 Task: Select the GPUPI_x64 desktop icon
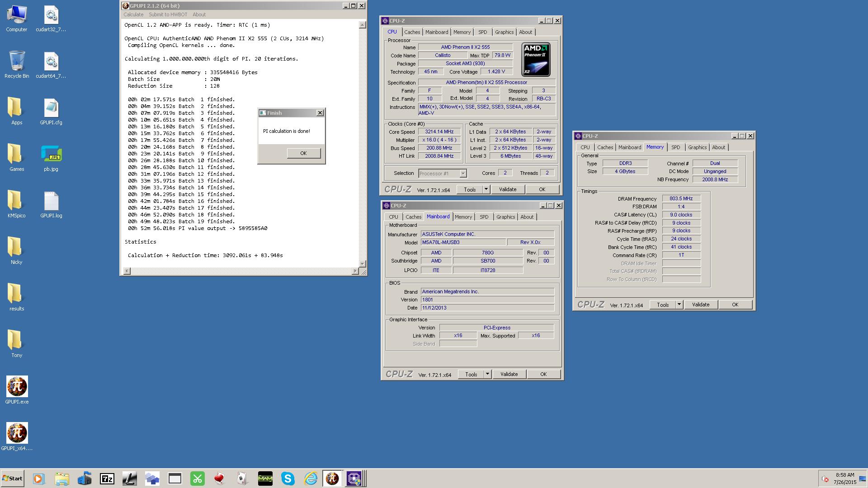(17, 436)
